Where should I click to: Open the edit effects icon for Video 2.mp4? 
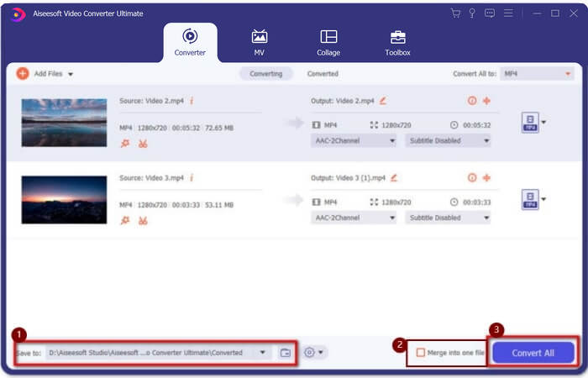(125, 144)
